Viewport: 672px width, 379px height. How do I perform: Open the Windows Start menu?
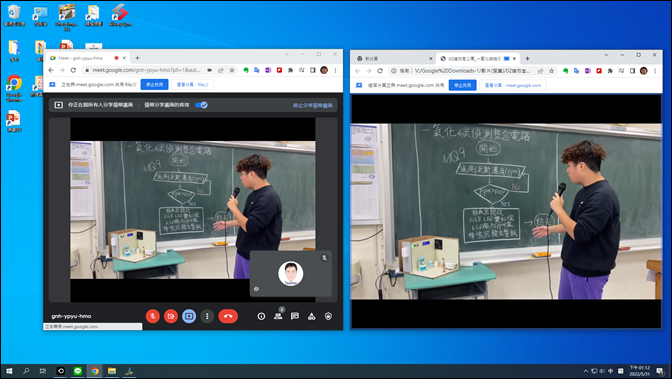click(x=9, y=371)
